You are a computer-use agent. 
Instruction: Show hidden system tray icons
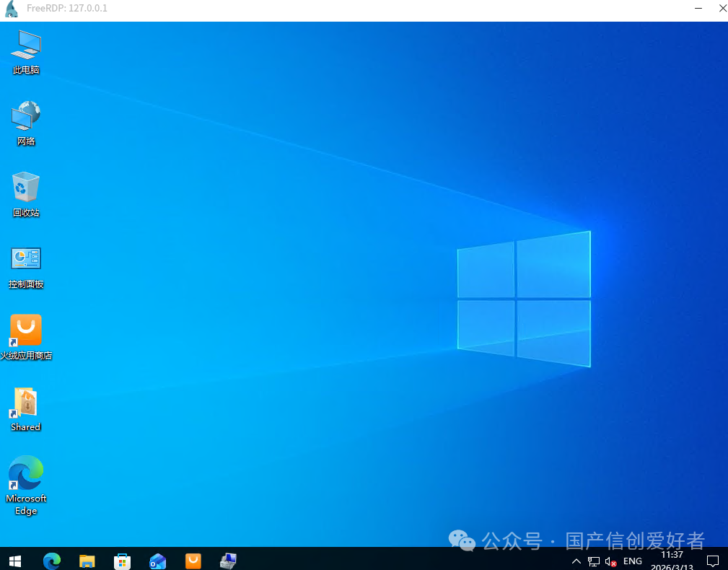click(576, 561)
